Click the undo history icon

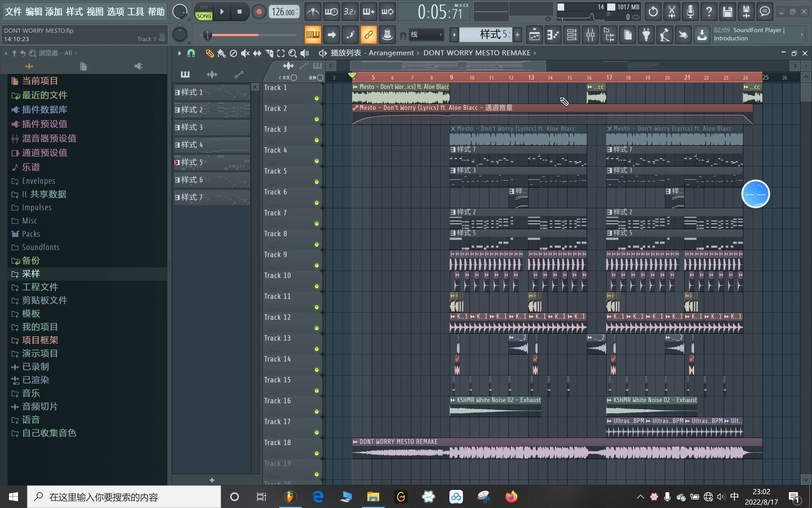click(653, 12)
